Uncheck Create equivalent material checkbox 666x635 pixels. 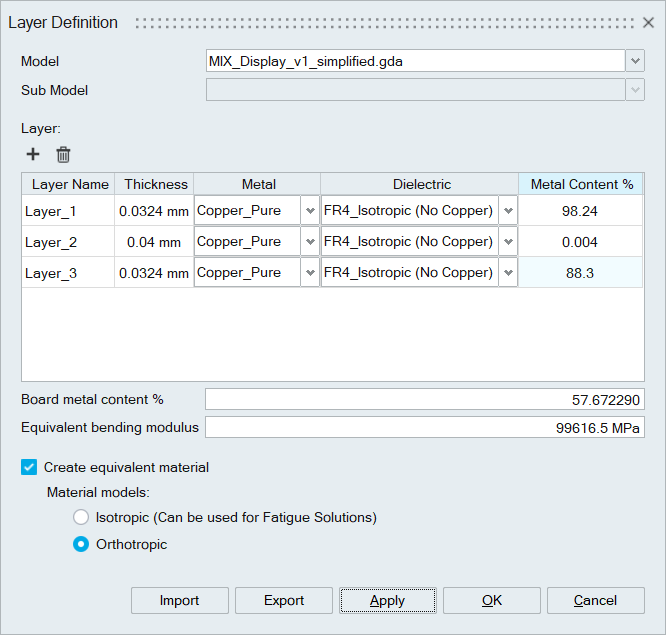click(x=29, y=467)
